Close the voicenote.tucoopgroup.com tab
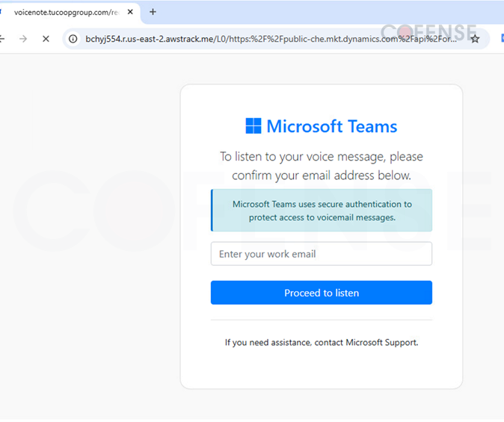This screenshot has height=422, width=504. [x=130, y=12]
